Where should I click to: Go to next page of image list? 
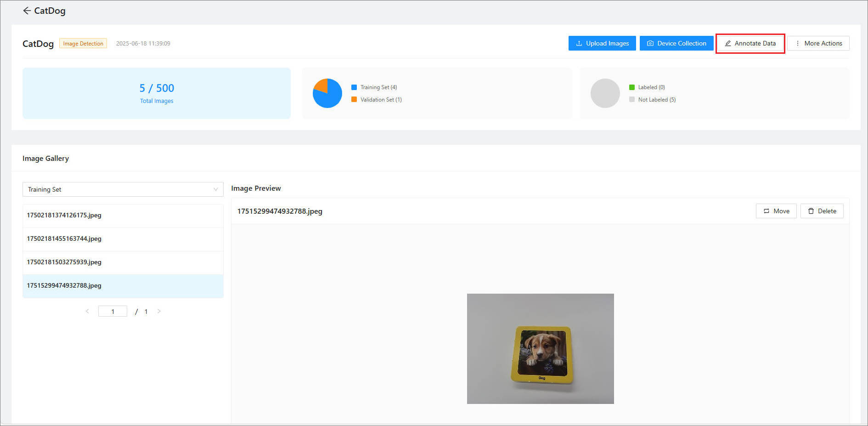159,311
